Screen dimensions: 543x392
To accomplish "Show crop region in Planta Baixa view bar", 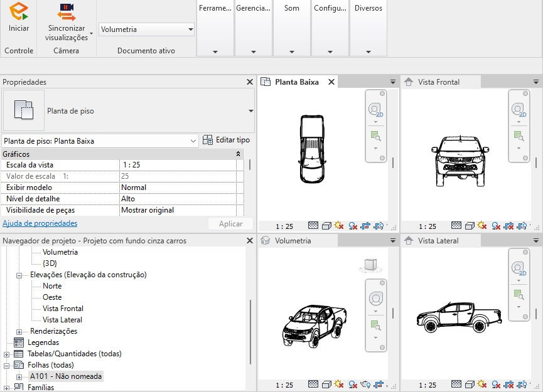I will 379,226.
